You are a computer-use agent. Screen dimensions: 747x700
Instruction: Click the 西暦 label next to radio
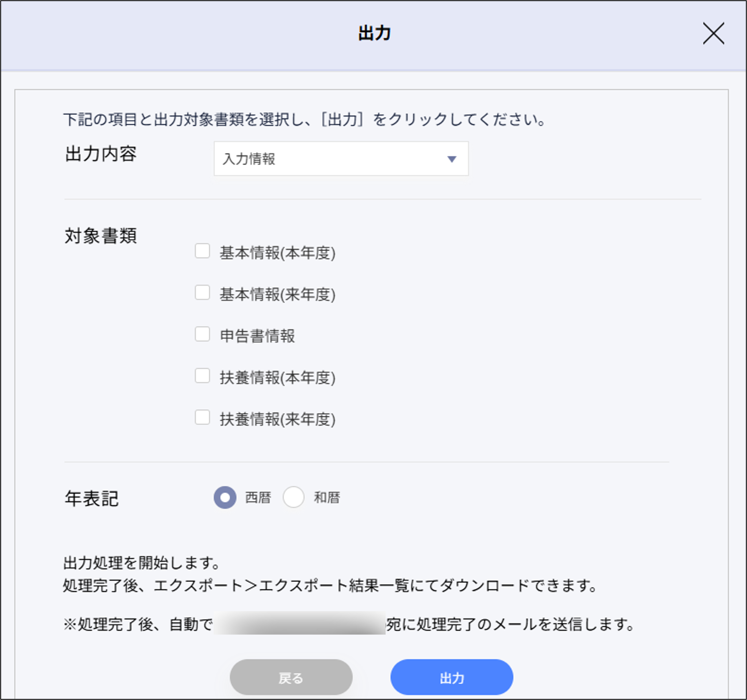pyautogui.click(x=259, y=497)
